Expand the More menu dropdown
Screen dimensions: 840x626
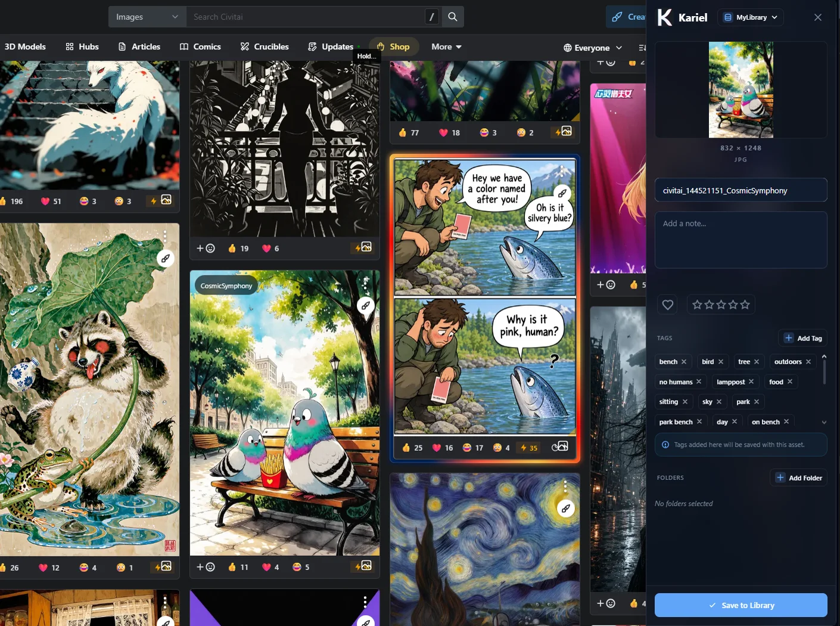click(446, 47)
